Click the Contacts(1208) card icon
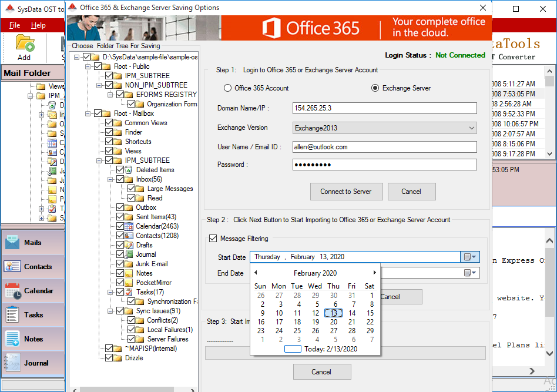The height and width of the screenshot is (392, 557). (129, 236)
